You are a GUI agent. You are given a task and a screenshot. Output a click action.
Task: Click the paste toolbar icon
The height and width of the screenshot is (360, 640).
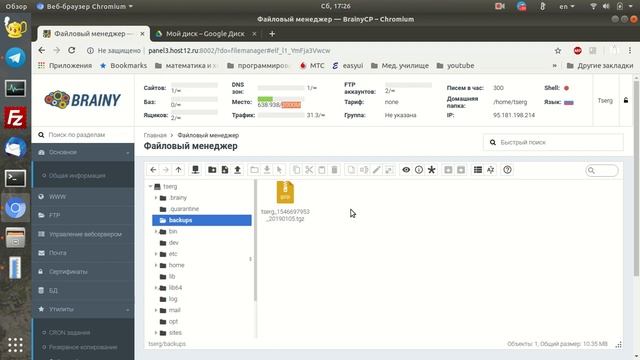[322, 170]
